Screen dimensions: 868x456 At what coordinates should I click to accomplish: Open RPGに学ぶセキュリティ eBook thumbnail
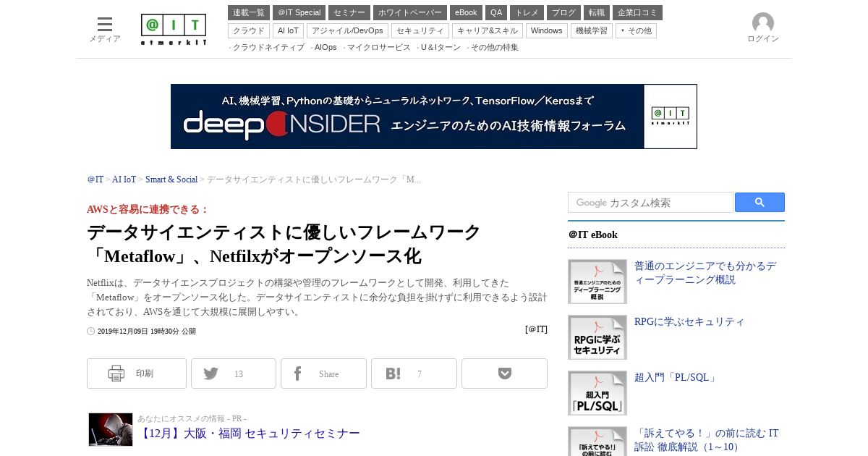pyautogui.click(x=597, y=337)
